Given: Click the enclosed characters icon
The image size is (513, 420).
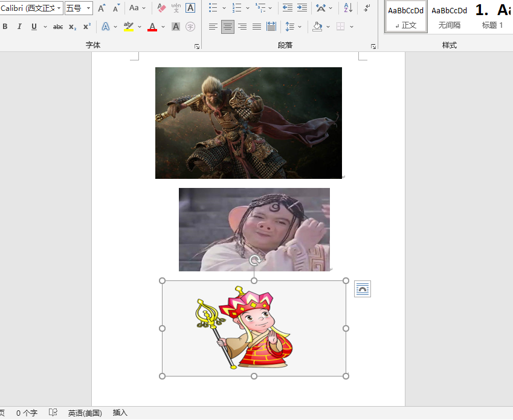Looking at the screenshot, I should 190,27.
